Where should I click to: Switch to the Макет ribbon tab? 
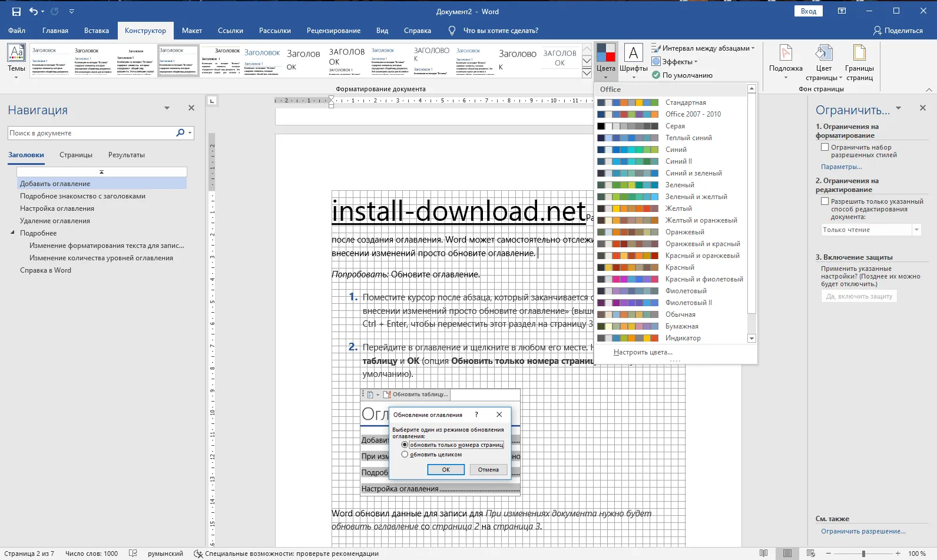tap(191, 31)
